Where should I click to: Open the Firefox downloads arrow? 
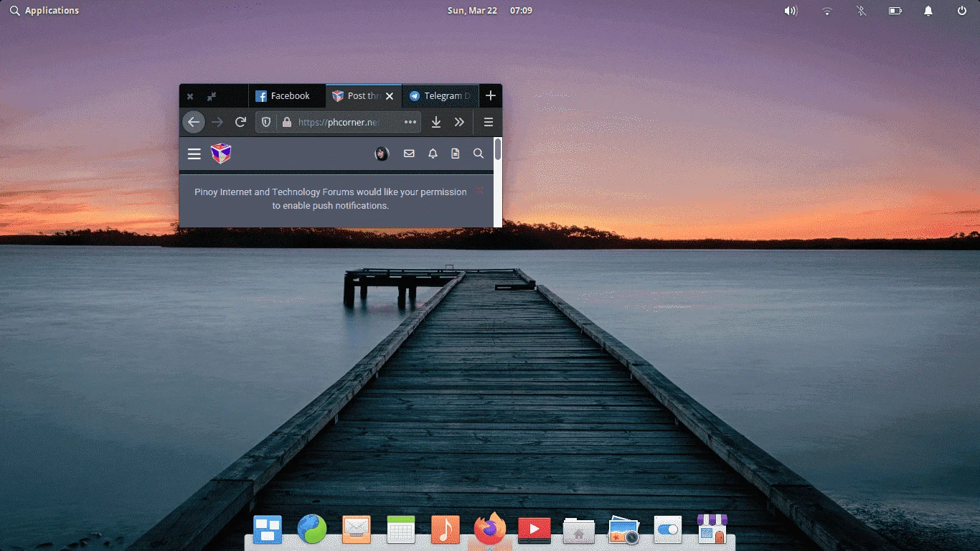[x=435, y=122]
